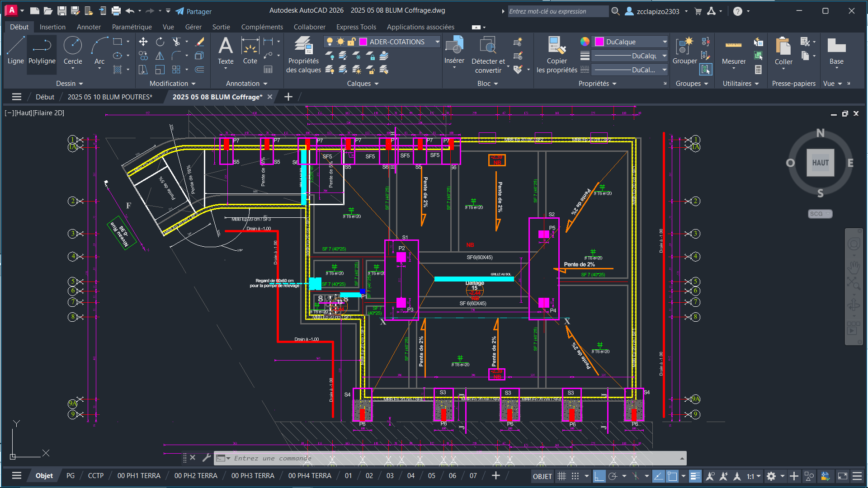The image size is (868, 488).
Task: Open the Annoter ribbon tab
Action: tap(89, 27)
